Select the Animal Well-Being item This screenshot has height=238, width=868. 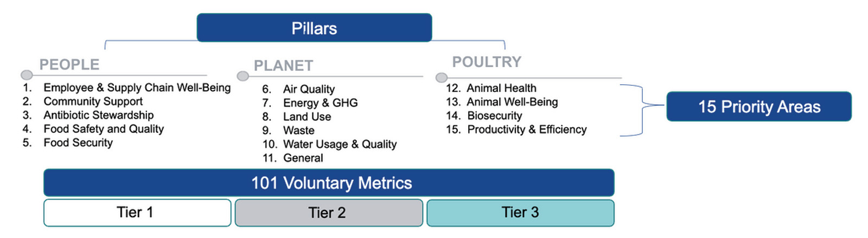[x=512, y=102]
